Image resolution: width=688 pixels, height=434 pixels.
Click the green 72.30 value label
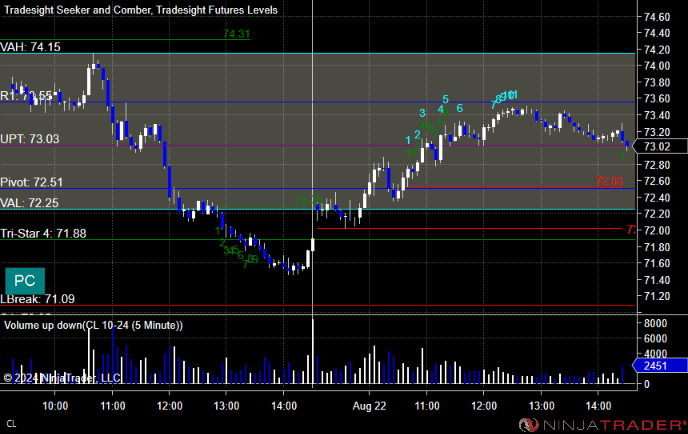[308, 200]
